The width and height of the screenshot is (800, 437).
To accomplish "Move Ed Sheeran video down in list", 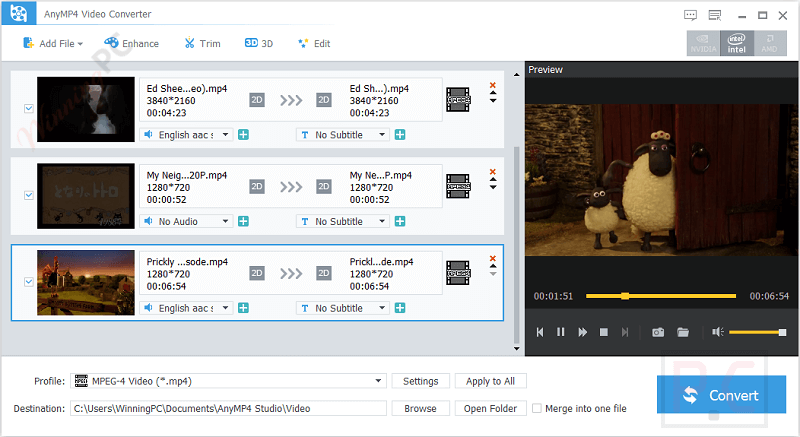I will pyautogui.click(x=493, y=101).
